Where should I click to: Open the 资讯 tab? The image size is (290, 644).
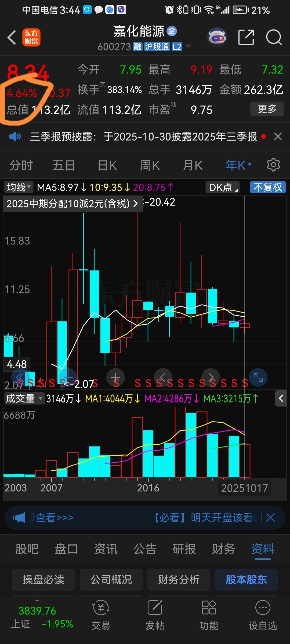click(106, 549)
